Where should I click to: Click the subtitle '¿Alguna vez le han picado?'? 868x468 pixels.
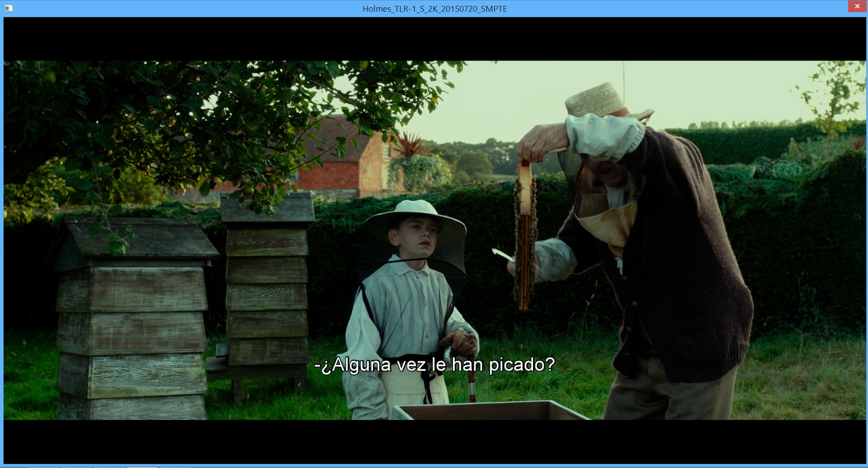pyautogui.click(x=434, y=365)
